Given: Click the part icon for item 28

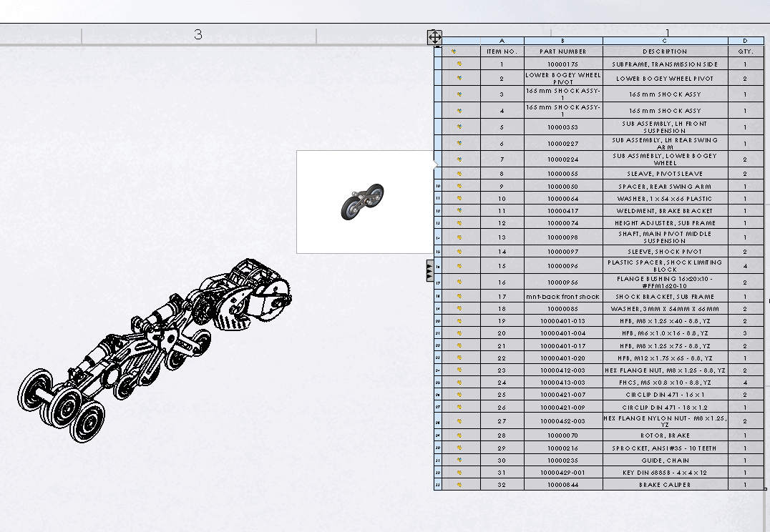Looking at the screenshot, I should point(459,435).
